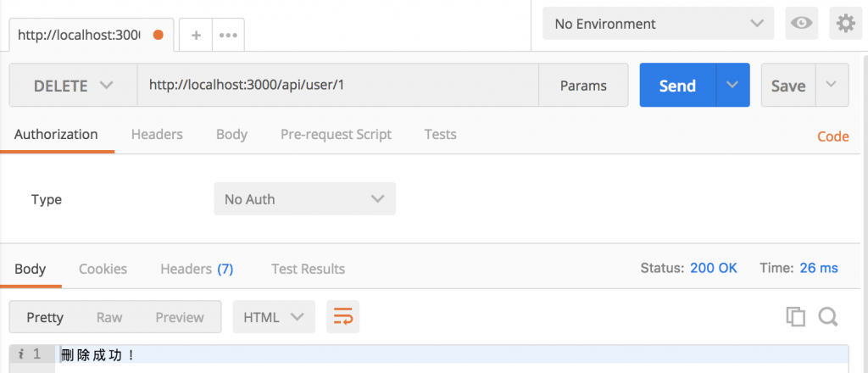Image resolution: width=868 pixels, height=373 pixels.
Task: Open the tab options ellipsis menu
Action: click(227, 36)
